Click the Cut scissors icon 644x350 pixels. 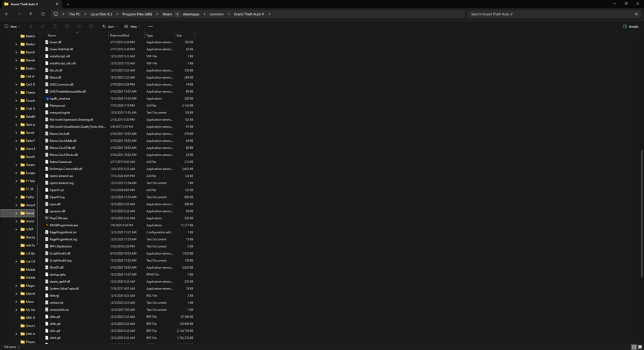[x=31, y=26]
